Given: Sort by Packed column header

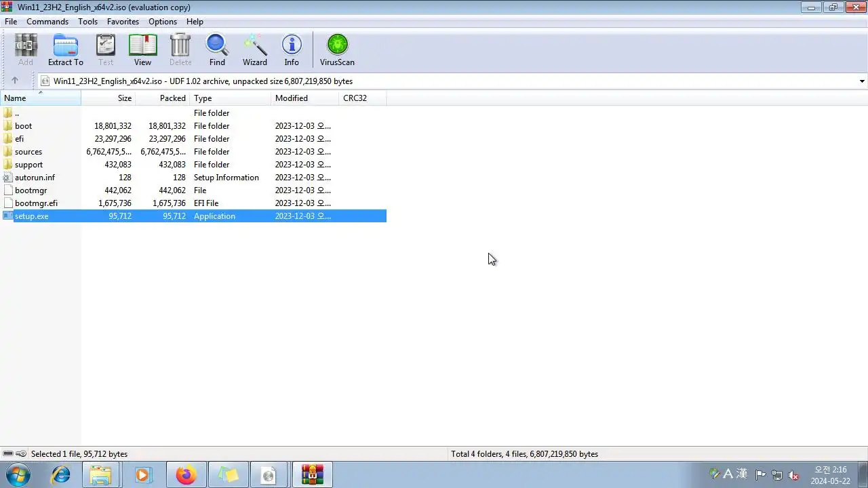Looking at the screenshot, I should [163, 98].
